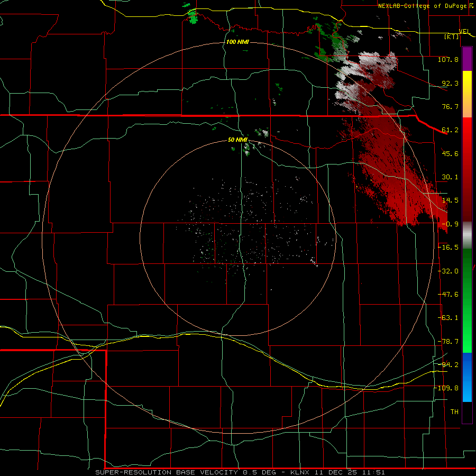
Task: Click the -63.1 legend value
Action: [x=448, y=318]
